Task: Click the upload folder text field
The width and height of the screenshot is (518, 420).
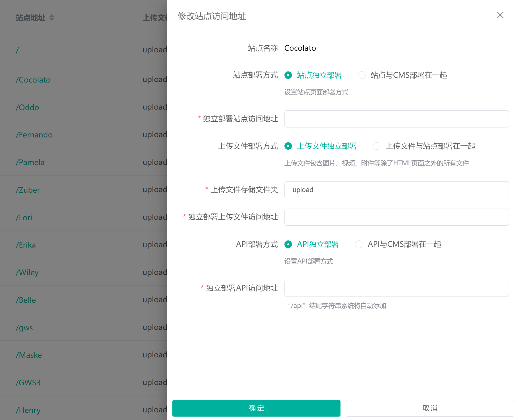Action: (396, 190)
